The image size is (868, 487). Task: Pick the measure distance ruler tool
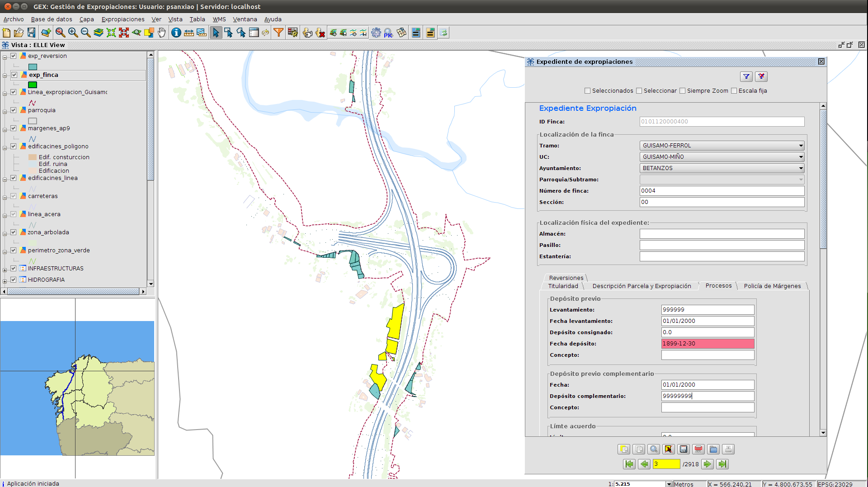189,33
